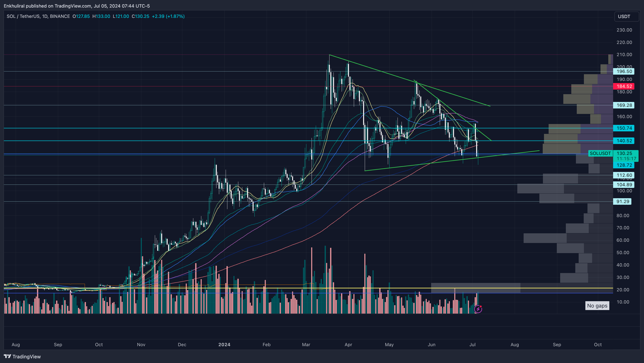This screenshot has width=644, height=363.
Task: Click the 140.52 cyan price label
Action: pos(624,141)
